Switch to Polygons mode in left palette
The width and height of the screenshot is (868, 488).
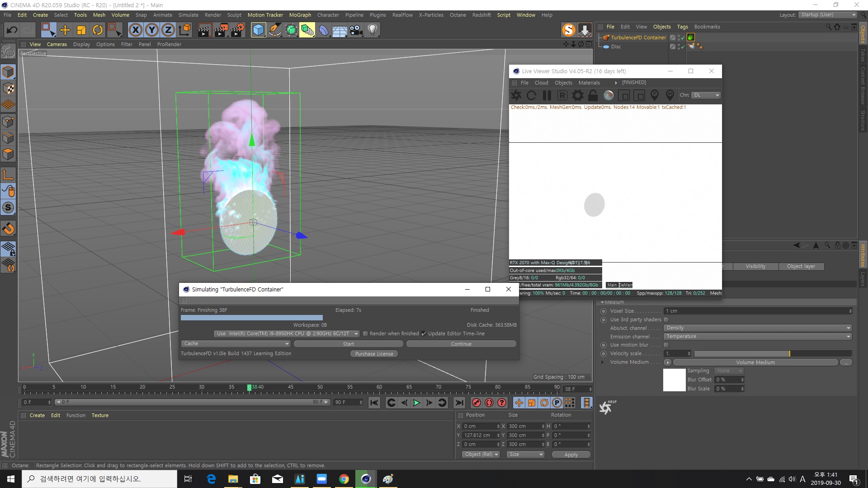click(8, 155)
